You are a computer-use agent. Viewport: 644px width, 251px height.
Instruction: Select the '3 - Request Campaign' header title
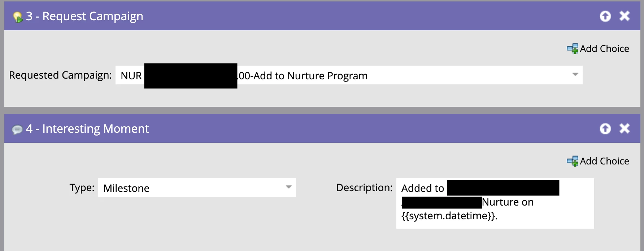tap(84, 16)
